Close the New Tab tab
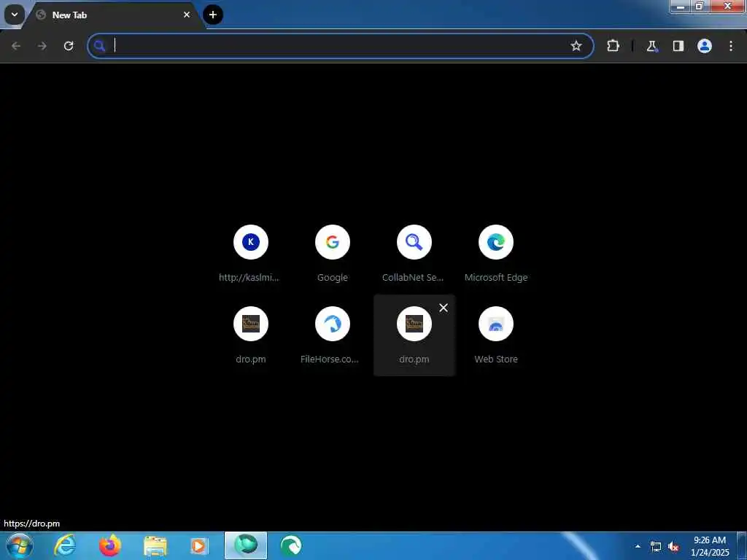This screenshot has height=560, width=747. click(187, 15)
